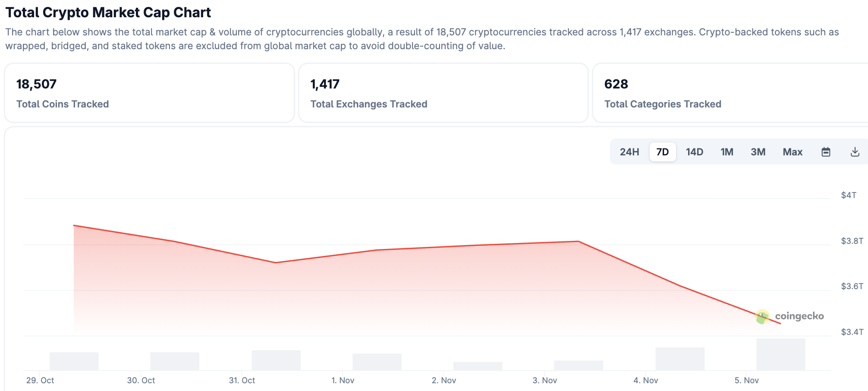Click the CoinGecko logo watermark

(x=790, y=316)
